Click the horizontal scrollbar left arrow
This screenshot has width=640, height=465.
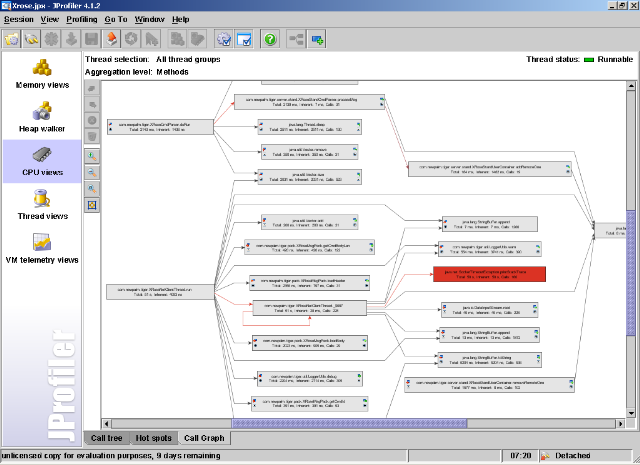click(106, 424)
